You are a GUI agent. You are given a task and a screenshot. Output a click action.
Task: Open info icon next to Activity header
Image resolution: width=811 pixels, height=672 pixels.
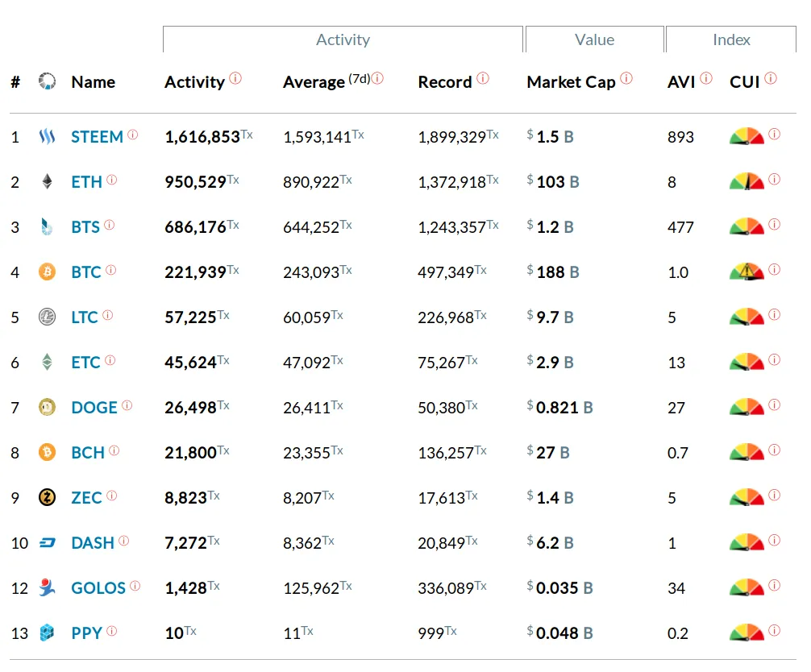(x=235, y=78)
